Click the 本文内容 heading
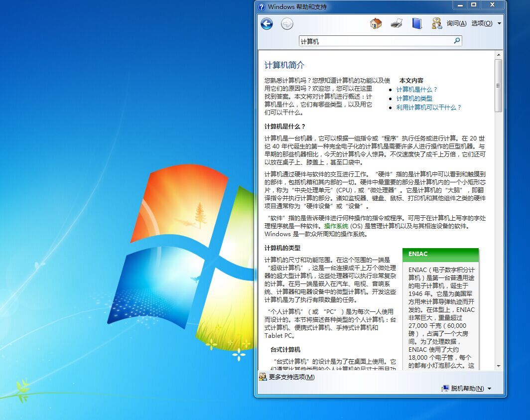 411,81
